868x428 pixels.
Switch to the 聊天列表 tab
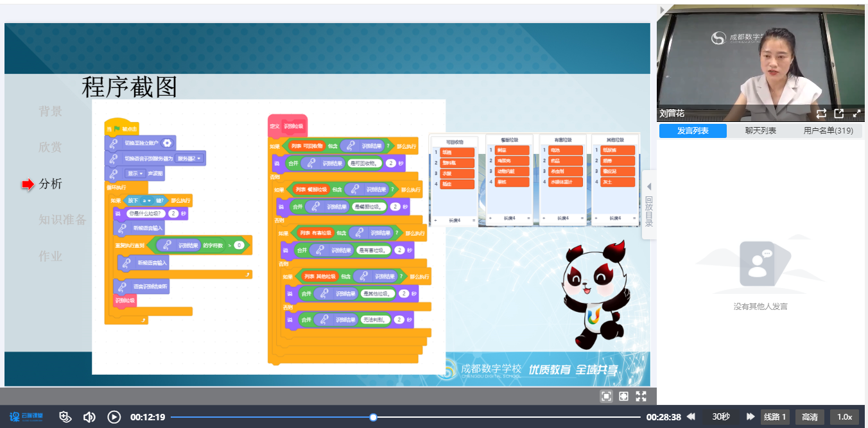(x=760, y=131)
